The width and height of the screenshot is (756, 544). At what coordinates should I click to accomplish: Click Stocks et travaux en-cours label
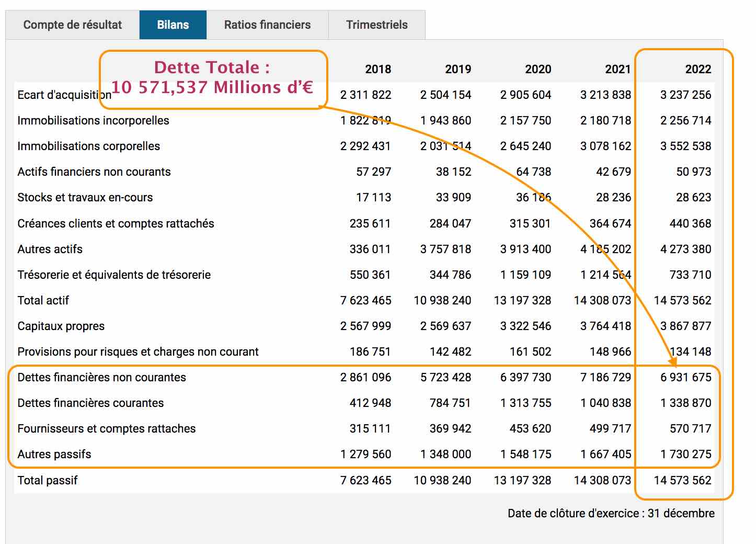point(85,197)
